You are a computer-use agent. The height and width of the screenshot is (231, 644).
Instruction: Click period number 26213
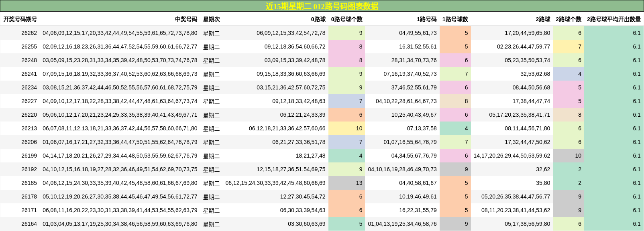pyautogui.click(x=29, y=128)
